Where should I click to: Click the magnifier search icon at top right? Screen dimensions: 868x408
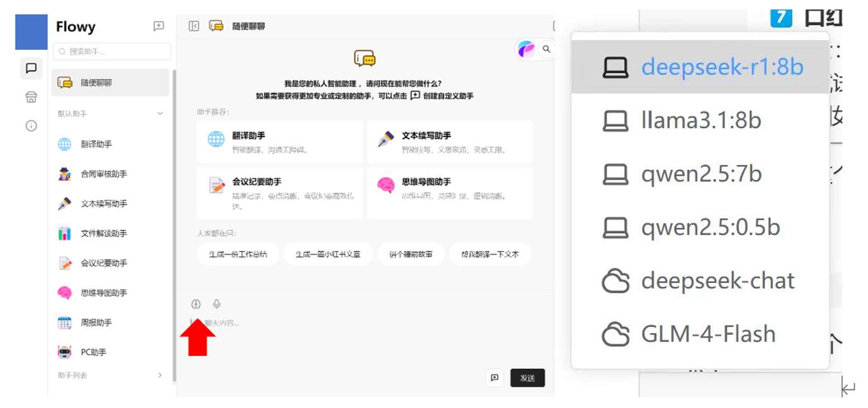click(547, 49)
